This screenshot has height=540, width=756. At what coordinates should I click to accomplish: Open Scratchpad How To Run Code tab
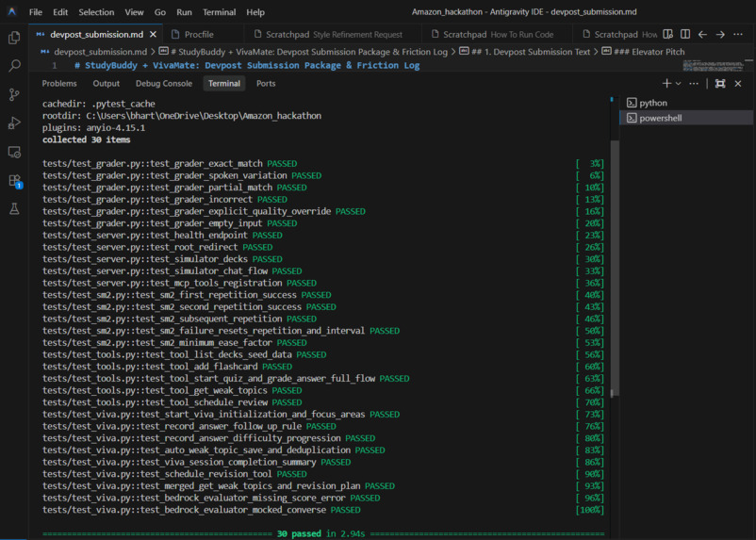(x=498, y=34)
